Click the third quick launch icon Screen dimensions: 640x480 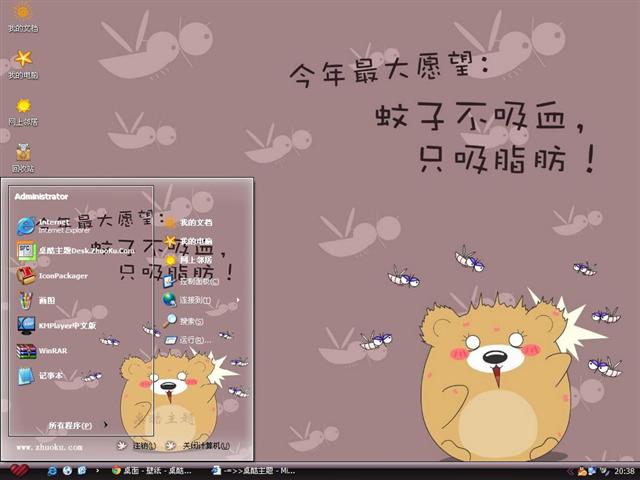pos(82,471)
